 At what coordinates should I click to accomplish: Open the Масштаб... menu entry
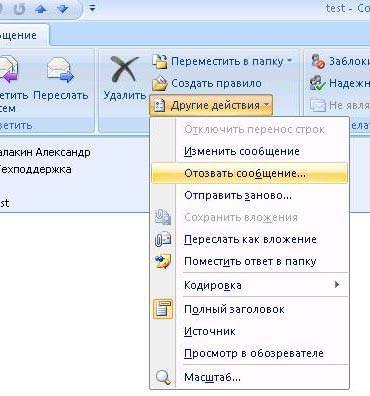(249, 378)
